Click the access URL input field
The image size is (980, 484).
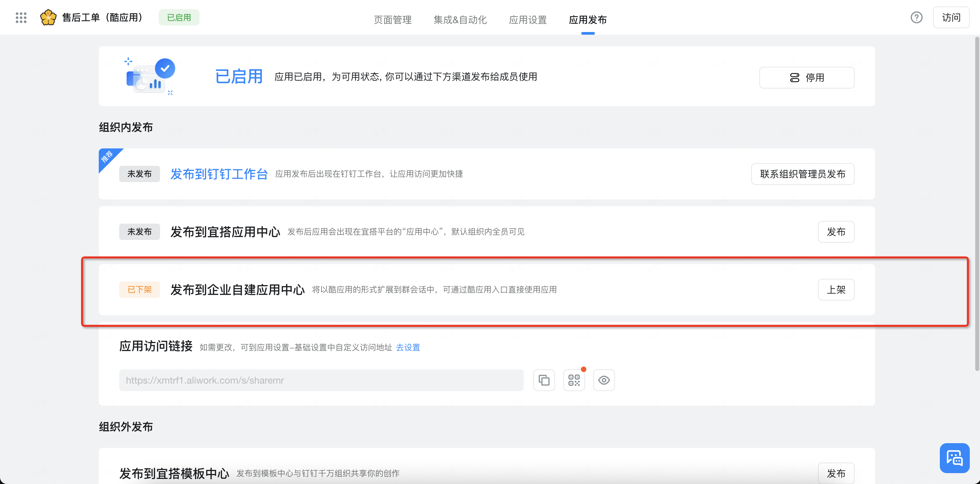[x=321, y=380]
